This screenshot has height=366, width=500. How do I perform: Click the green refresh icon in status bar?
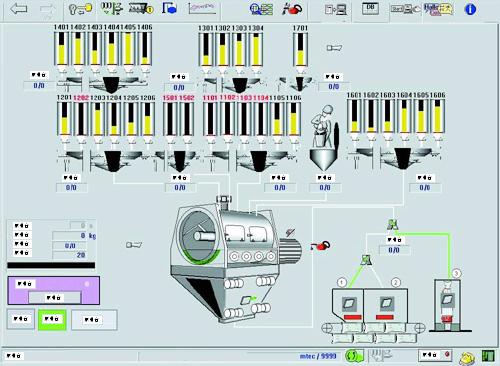click(x=354, y=356)
